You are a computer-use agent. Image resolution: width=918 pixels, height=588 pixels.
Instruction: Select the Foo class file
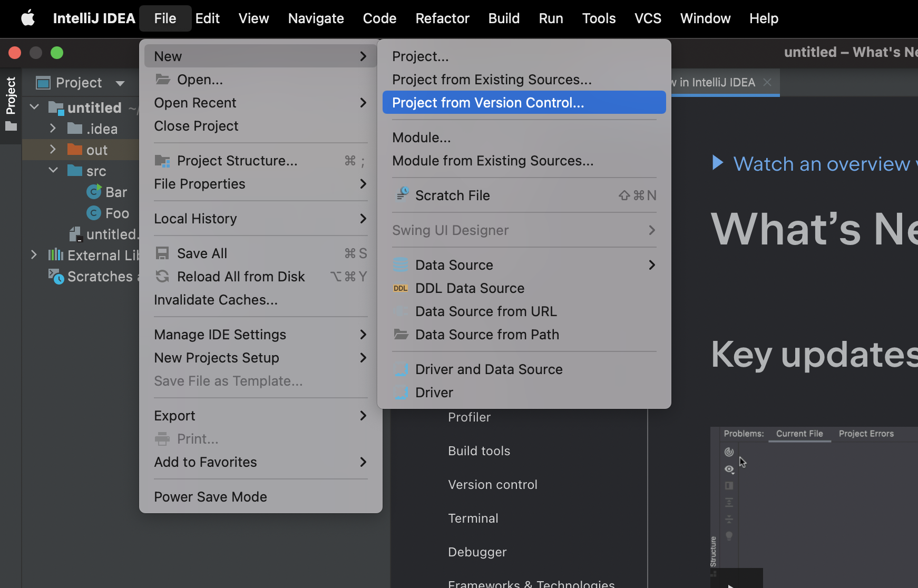(x=116, y=213)
